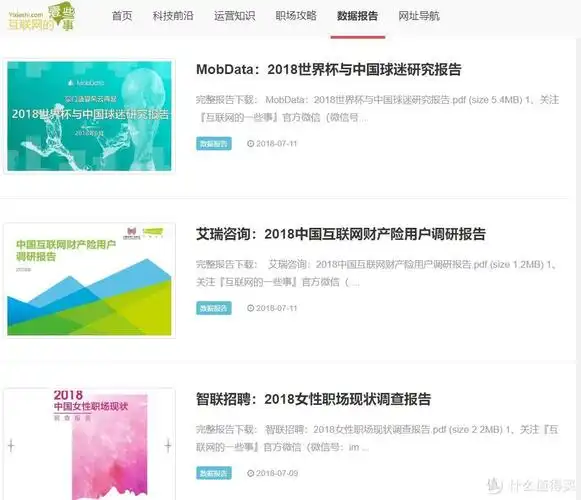Click the clock icon beside 2018-07-09 date
The width and height of the screenshot is (581, 500).
click(x=250, y=473)
